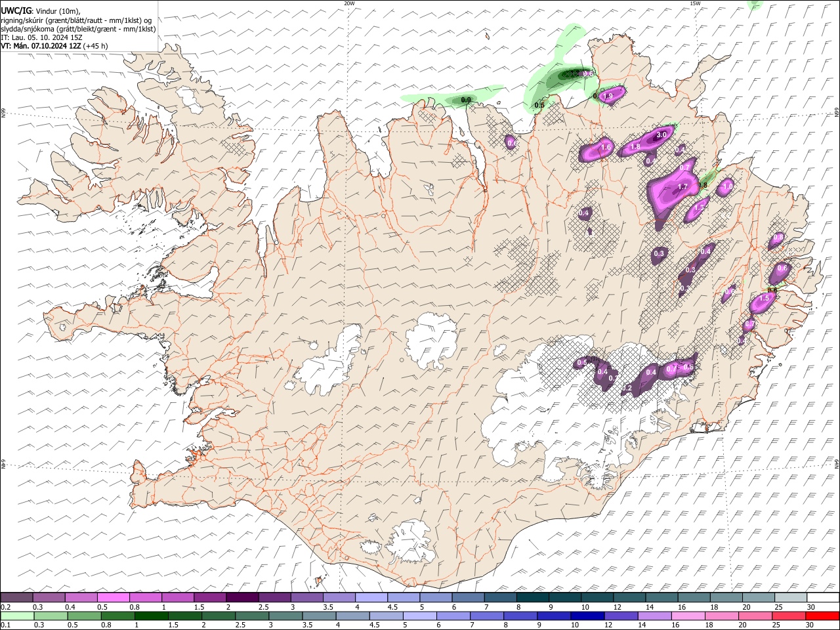Click the light pink 16 swatch in the lower legend

pos(688,616)
